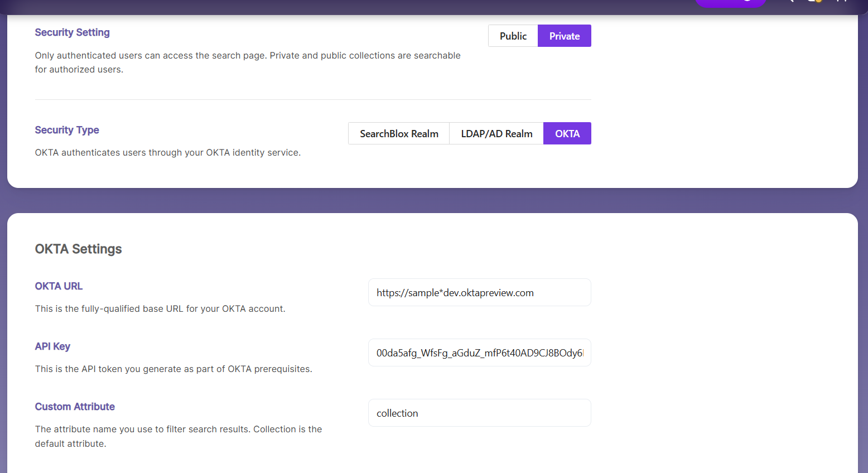868x473 pixels.
Task: Click text 'This is the fully-qualified base URL'
Action: 109,308
